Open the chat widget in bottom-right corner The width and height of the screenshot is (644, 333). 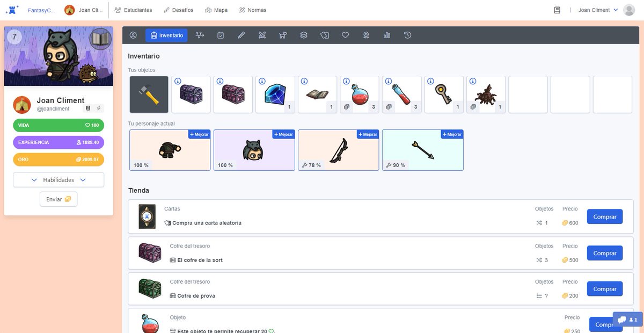click(627, 320)
